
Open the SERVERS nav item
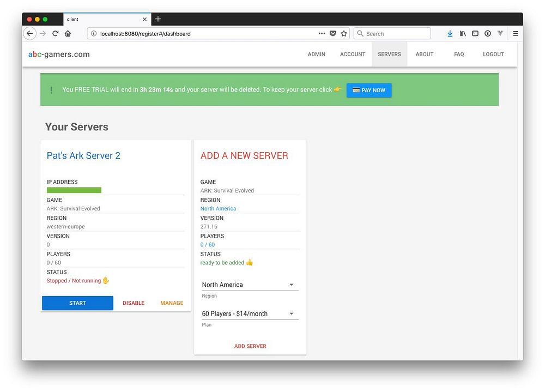(389, 55)
